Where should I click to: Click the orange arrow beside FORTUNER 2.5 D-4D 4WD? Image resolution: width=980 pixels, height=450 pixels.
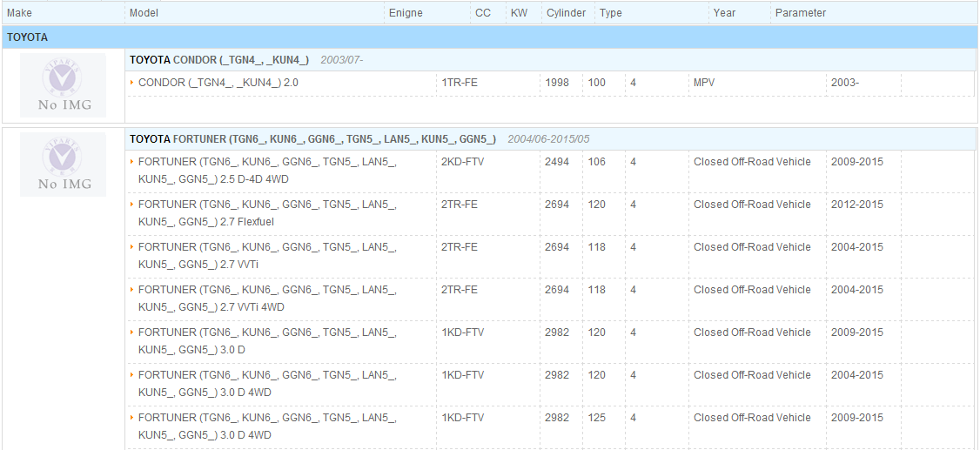click(132, 161)
